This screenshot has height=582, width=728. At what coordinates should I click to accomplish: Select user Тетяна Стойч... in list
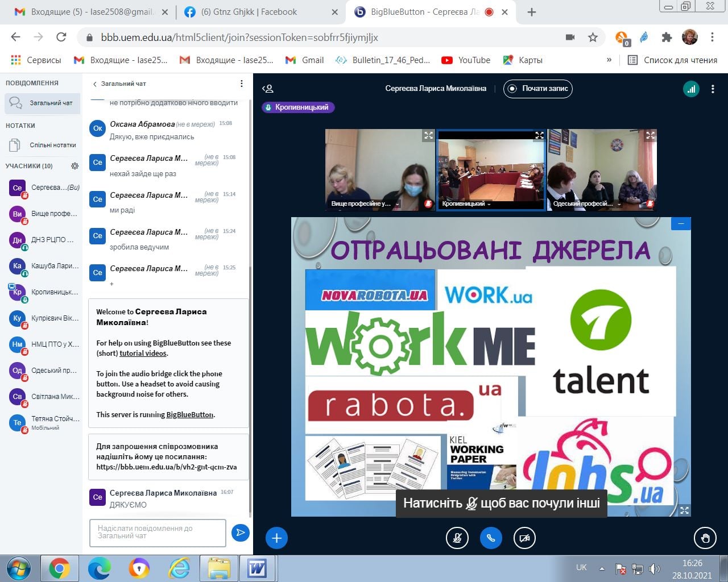[43, 422]
